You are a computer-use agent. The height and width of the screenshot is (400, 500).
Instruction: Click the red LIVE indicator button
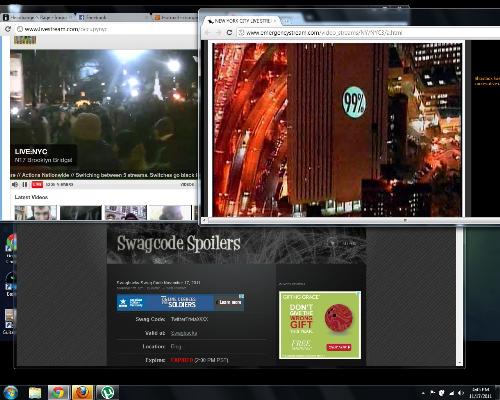(x=37, y=184)
